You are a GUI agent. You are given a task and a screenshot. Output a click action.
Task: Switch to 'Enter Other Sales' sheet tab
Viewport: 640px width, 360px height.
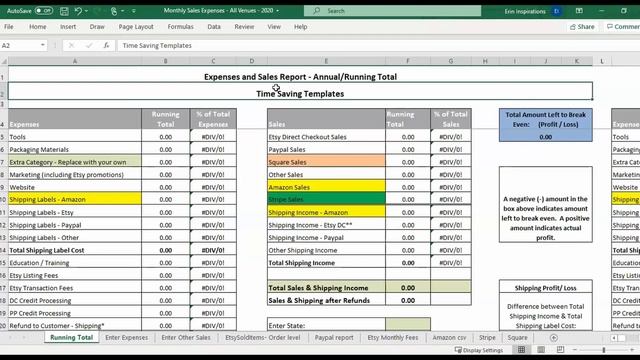tap(186, 338)
